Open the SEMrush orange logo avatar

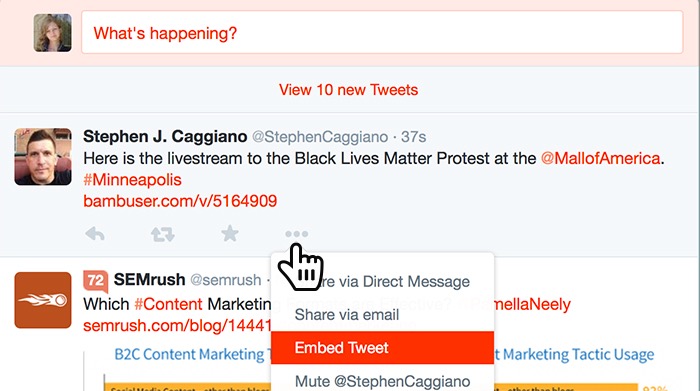coord(43,300)
